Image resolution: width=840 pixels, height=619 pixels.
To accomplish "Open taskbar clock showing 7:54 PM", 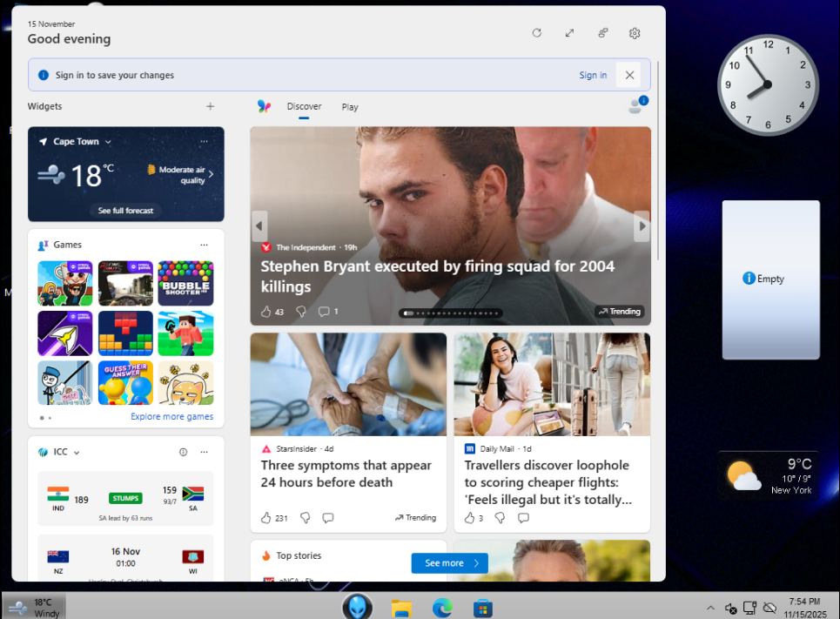I will click(804, 608).
